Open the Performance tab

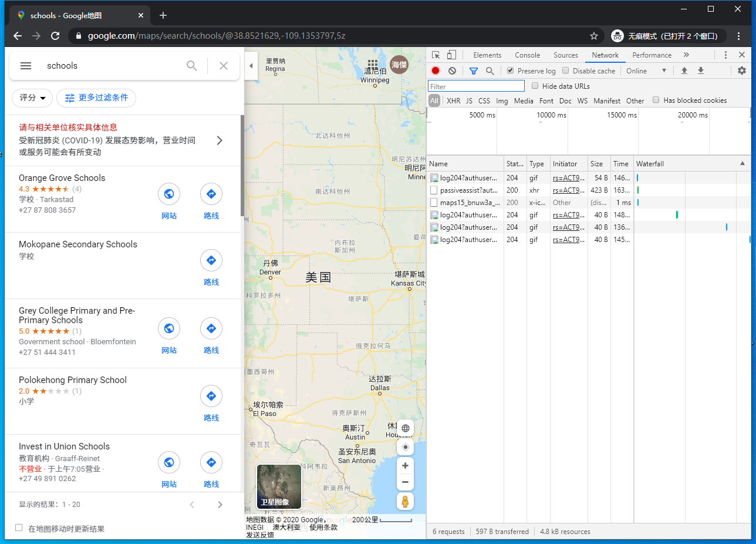[x=652, y=55]
